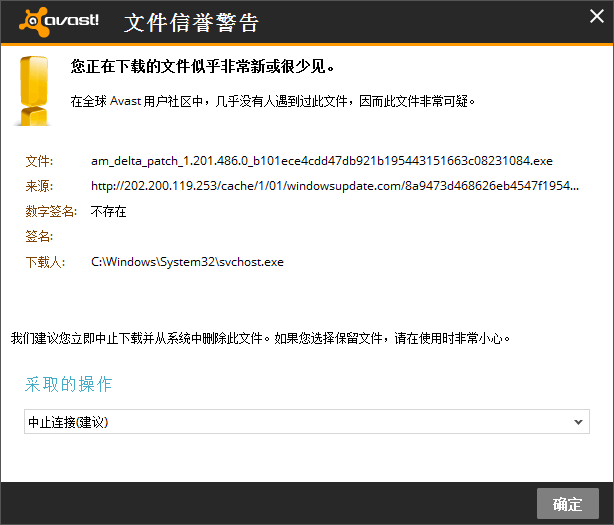Click the am_delta_patch exe file name

tap(321, 161)
